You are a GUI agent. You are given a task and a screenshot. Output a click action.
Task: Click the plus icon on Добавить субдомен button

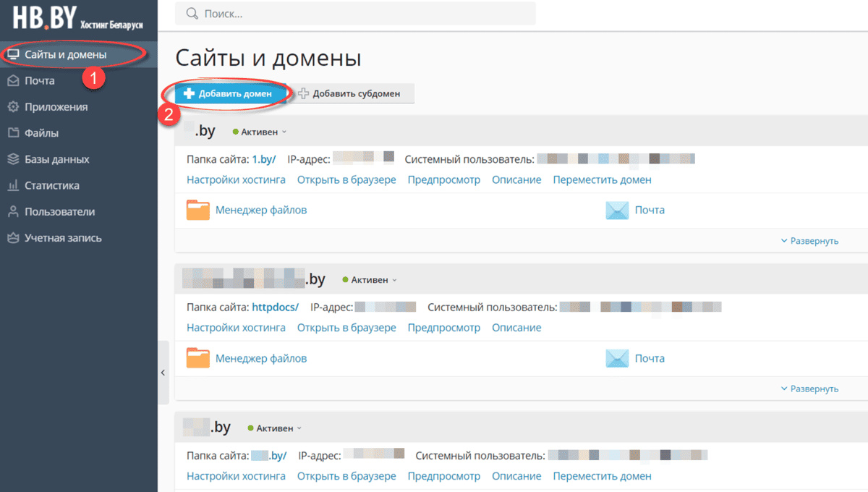[304, 93]
